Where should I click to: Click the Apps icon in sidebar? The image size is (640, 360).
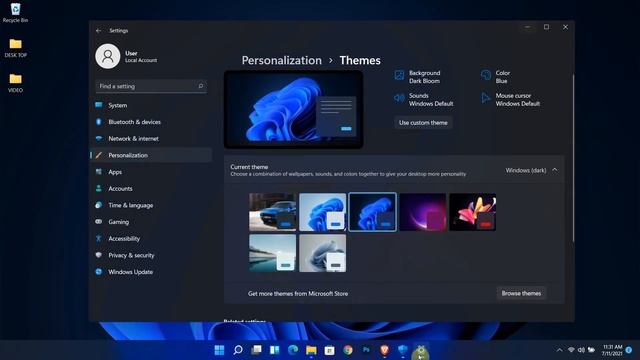coord(98,172)
